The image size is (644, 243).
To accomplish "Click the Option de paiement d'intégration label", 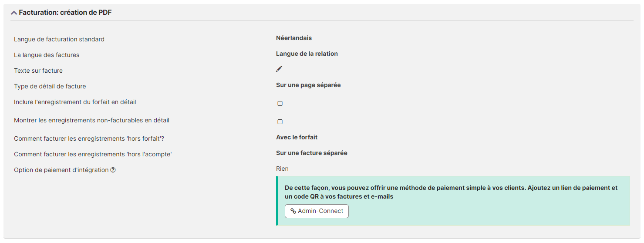I will (x=61, y=170).
